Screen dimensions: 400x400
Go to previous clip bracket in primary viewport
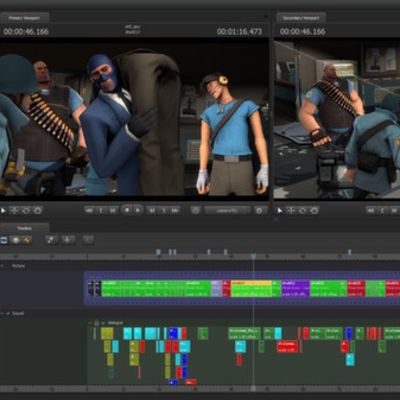[101, 211]
